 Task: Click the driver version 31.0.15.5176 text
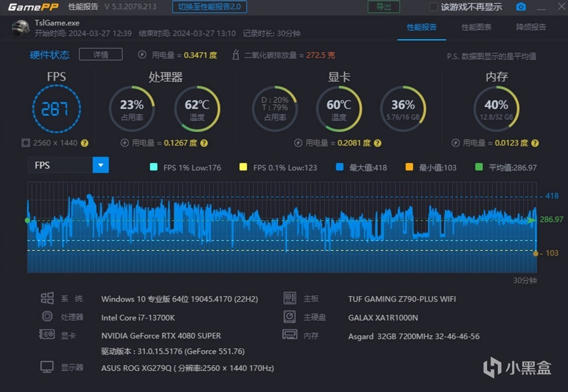[173, 351]
